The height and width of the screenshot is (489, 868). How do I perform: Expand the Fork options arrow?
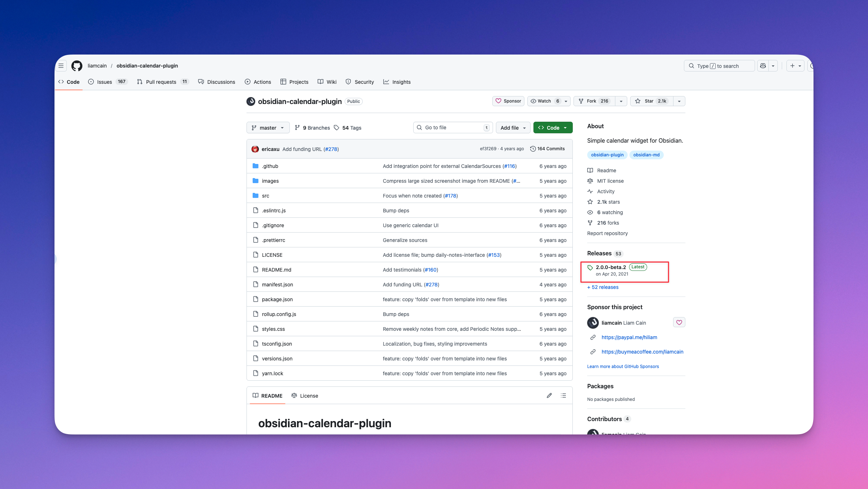point(621,101)
